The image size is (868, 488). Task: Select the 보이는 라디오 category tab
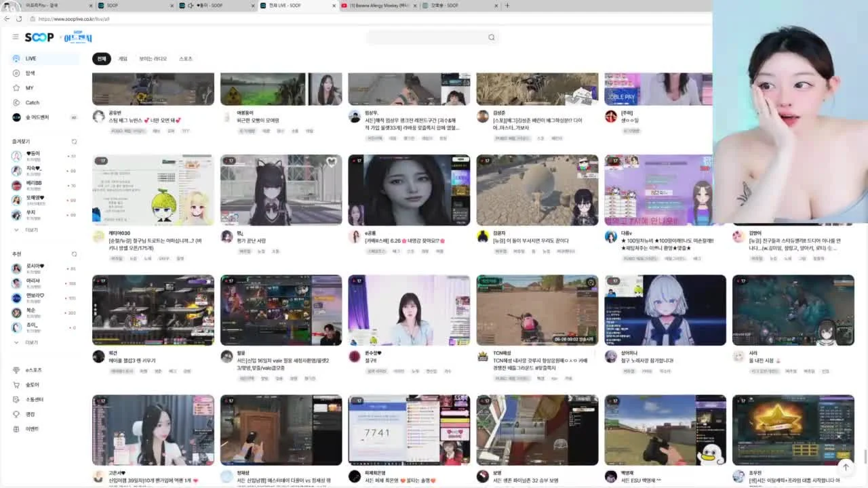pos(153,59)
